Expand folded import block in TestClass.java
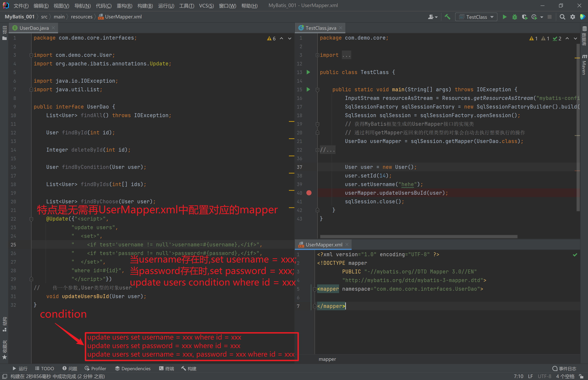Viewport: 588px width, 380px height. pyautogui.click(x=346, y=55)
